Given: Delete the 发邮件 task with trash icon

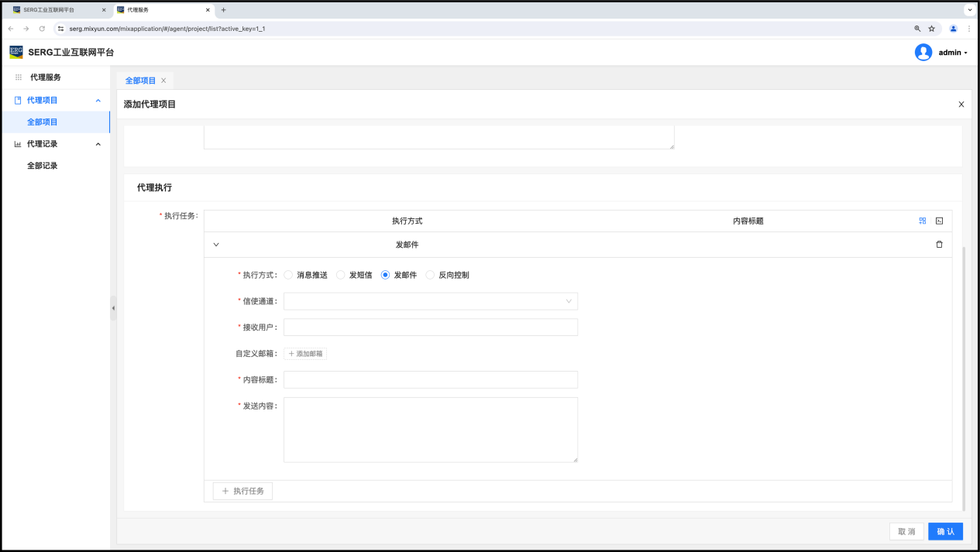Looking at the screenshot, I should pos(939,245).
